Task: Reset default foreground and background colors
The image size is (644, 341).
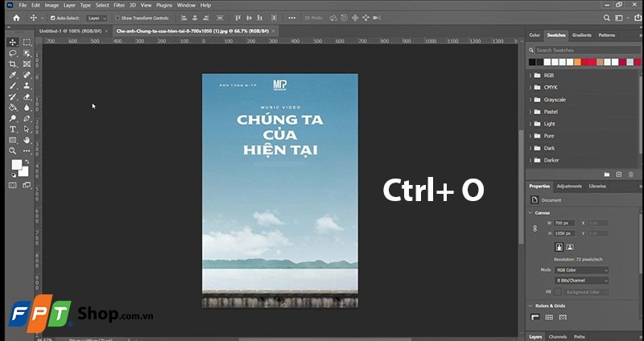Action: (x=13, y=175)
